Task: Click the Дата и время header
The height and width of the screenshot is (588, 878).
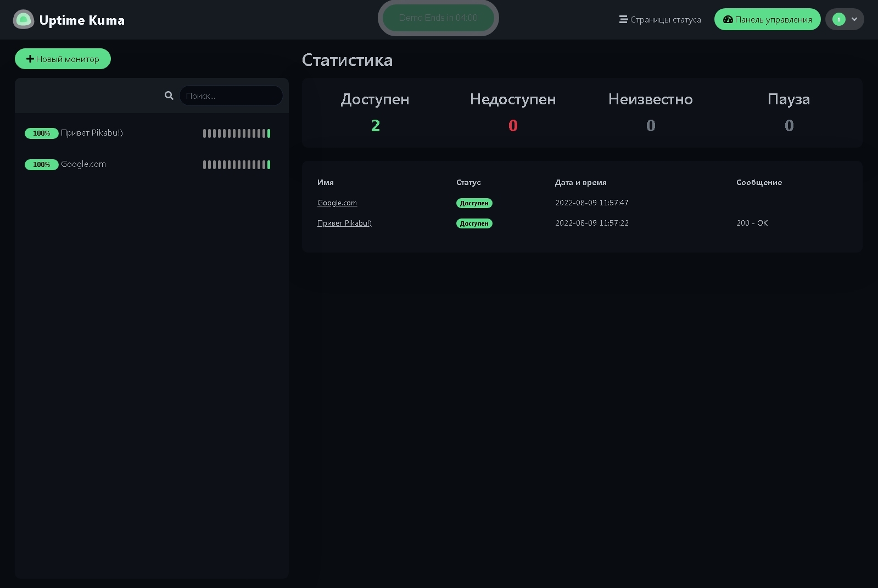Action: click(x=581, y=182)
